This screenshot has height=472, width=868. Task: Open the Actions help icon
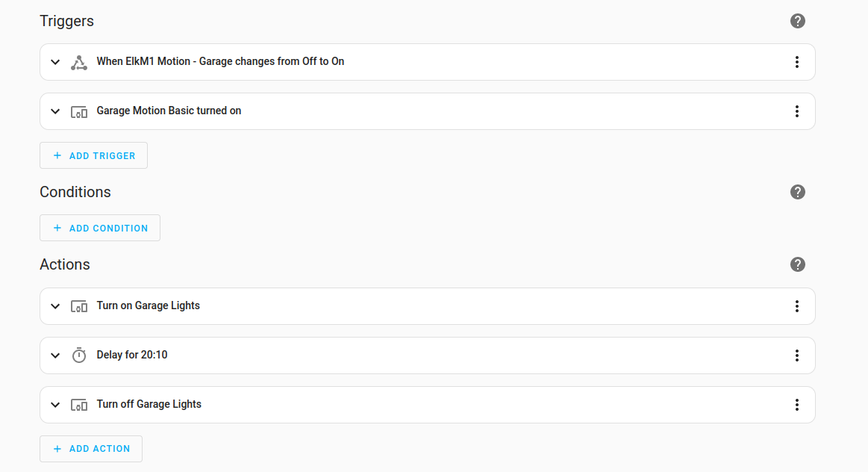[x=797, y=264]
